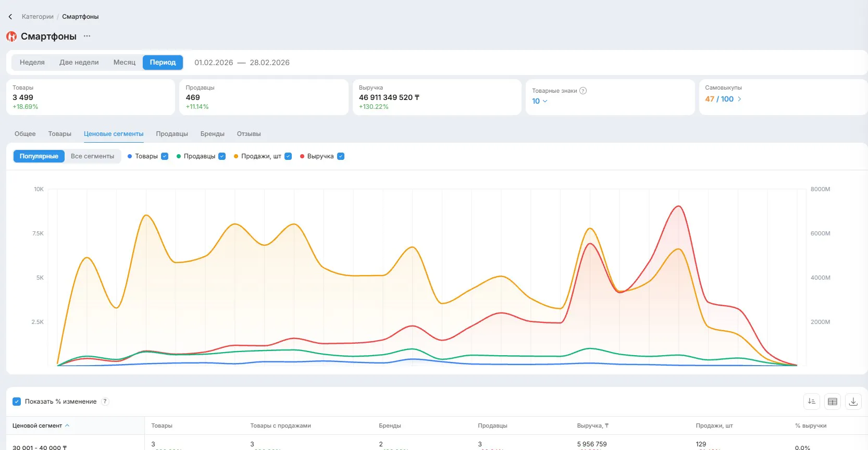This screenshot has height=450, width=868.
Task: Select the Период button
Action: click(x=163, y=63)
